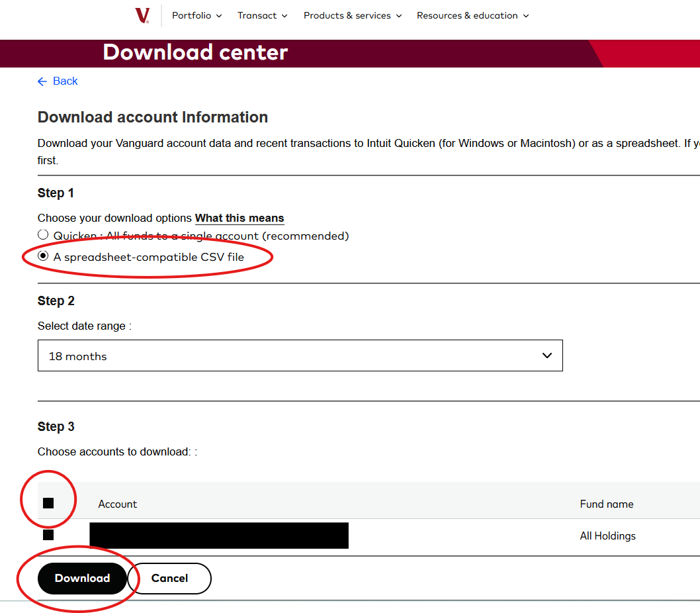Image resolution: width=700 pixels, height=613 pixels.
Task: Click the left arrow icon beside Back
Action: coord(42,81)
